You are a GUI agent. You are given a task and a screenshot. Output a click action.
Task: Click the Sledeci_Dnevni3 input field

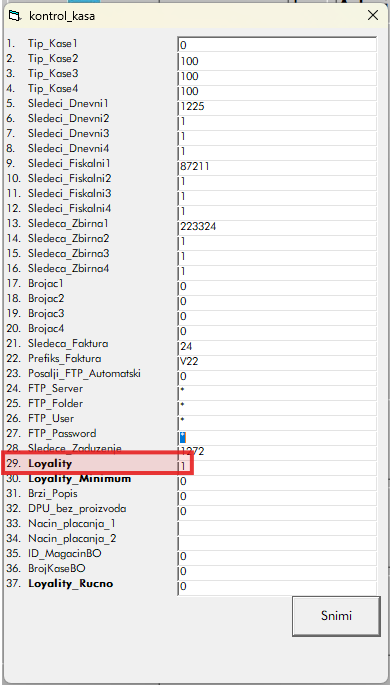(277, 136)
